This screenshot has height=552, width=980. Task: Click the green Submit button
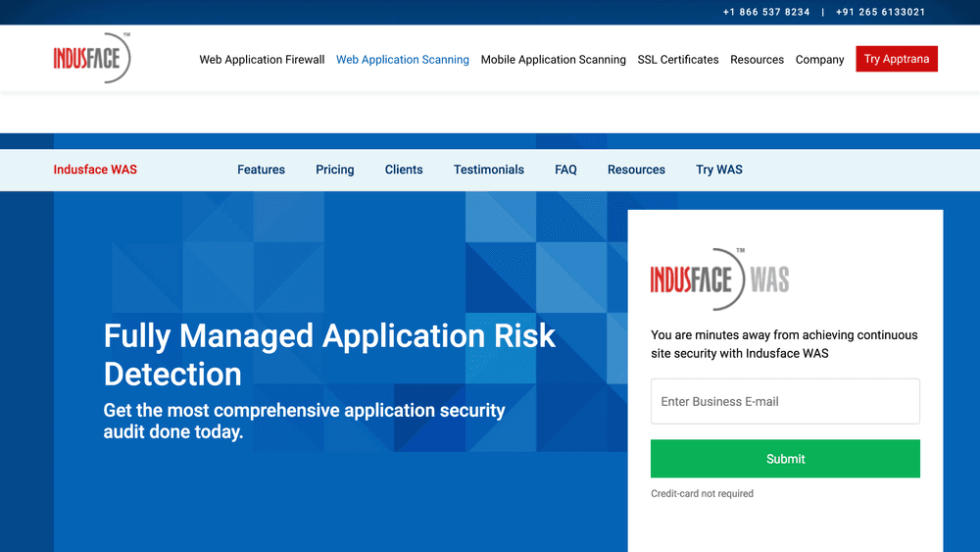pyautogui.click(x=785, y=459)
